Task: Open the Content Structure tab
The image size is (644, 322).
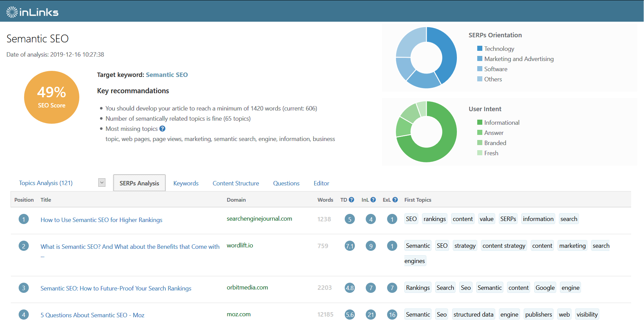Action: click(x=236, y=183)
